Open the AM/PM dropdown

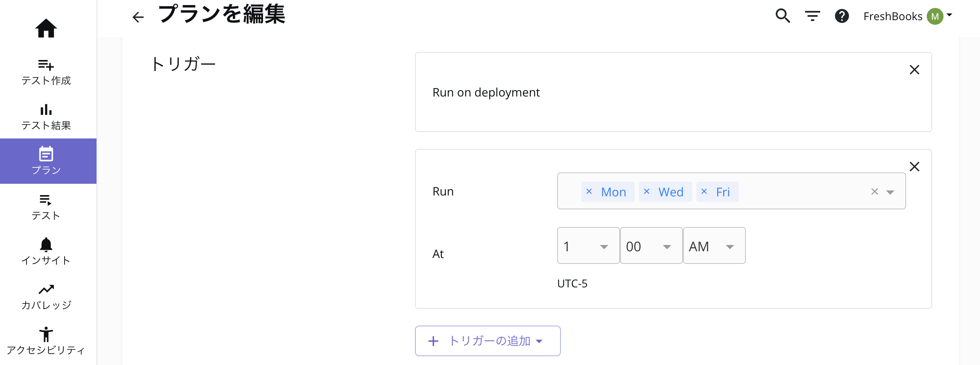(x=714, y=246)
